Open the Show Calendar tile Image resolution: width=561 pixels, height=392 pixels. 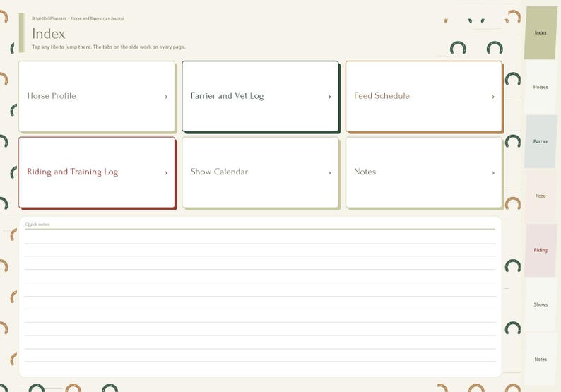pyautogui.click(x=260, y=172)
